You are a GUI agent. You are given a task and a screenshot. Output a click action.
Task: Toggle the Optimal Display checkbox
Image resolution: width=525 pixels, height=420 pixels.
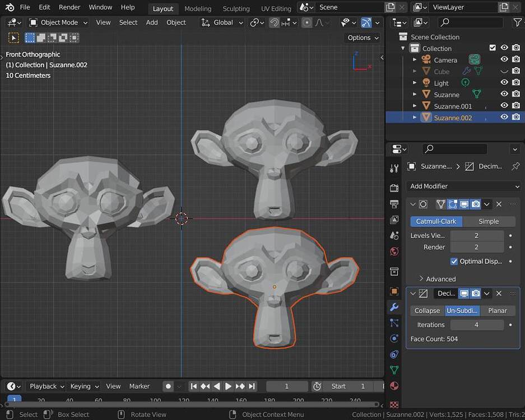454,262
